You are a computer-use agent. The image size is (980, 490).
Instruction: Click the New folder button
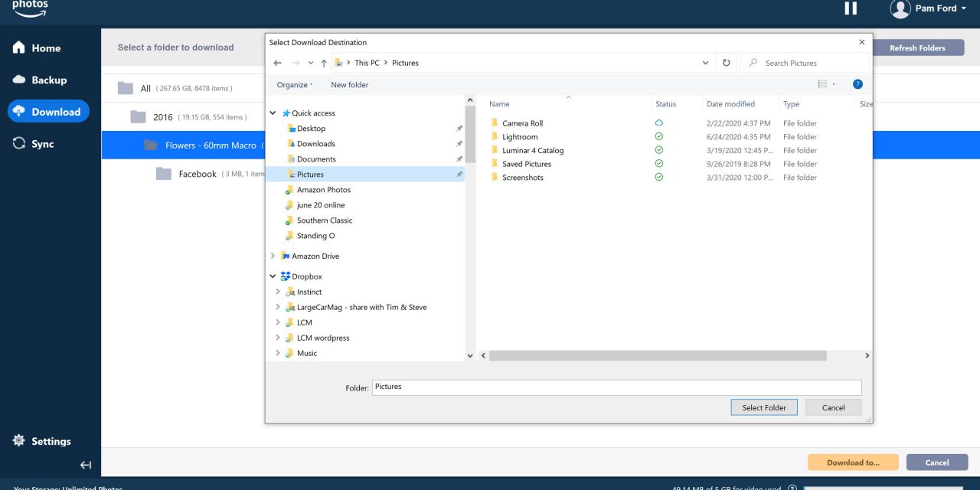pos(349,85)
